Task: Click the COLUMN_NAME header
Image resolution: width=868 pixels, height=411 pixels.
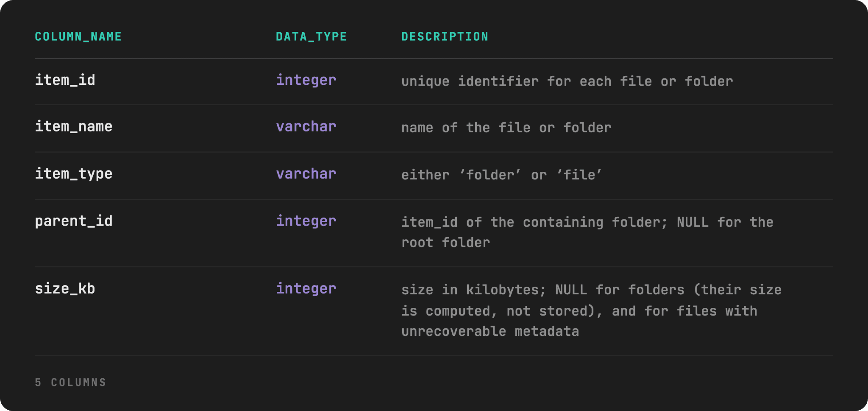Action: coord(78,36)
